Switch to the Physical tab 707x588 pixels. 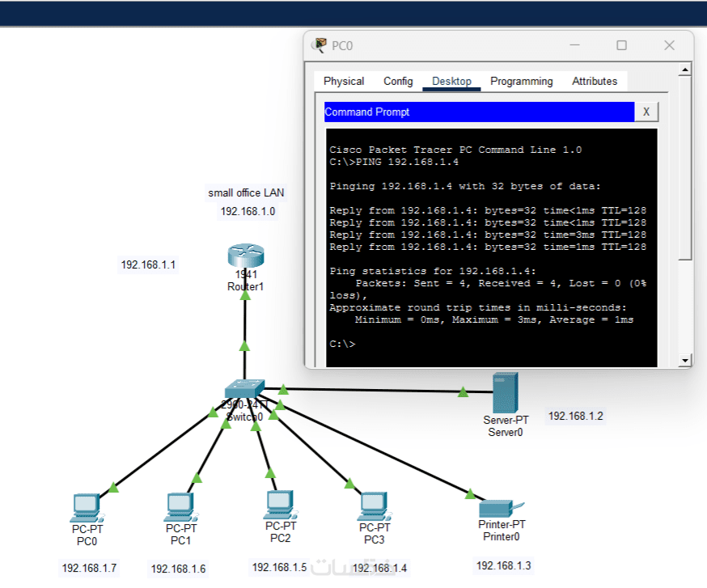point(344,81)
